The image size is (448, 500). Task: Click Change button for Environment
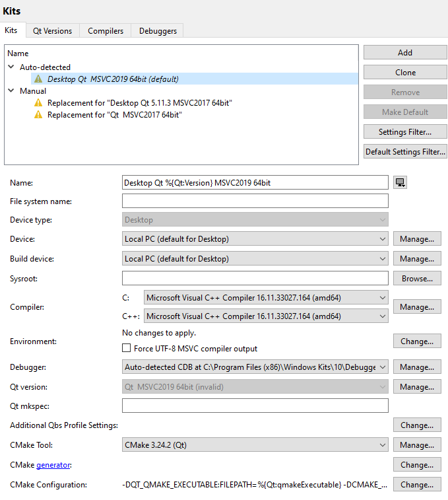(417, 341)
